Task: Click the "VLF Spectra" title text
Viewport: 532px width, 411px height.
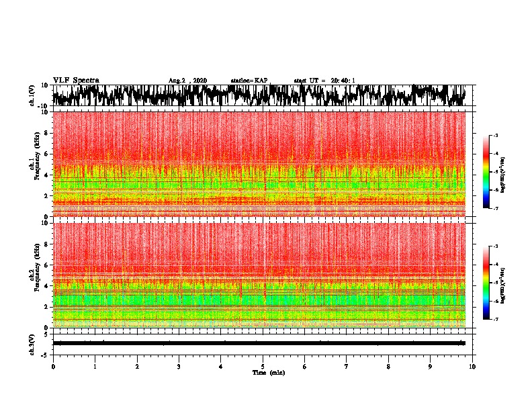Action: click(76, 80)
